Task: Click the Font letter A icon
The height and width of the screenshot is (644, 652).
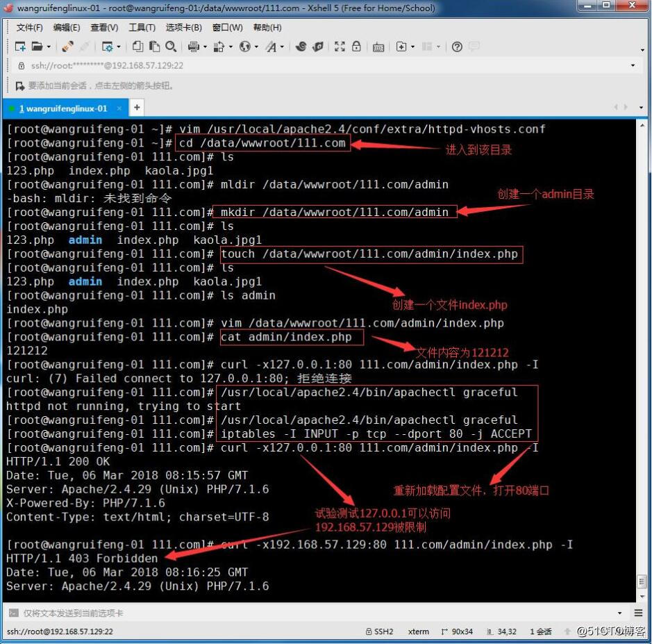Action: click(x=271, y=47)
